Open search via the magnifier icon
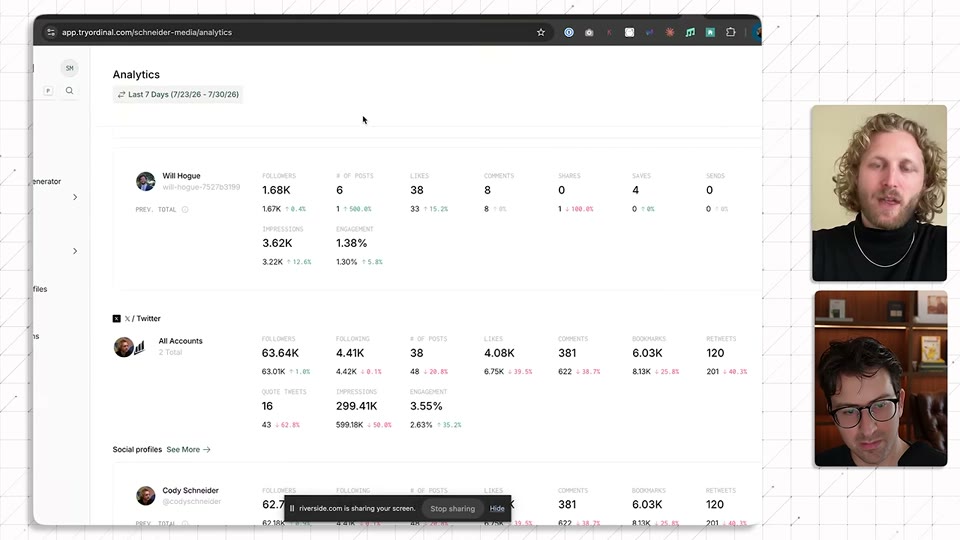The height and width of the screenshot is (540, 960). point(70,91)
